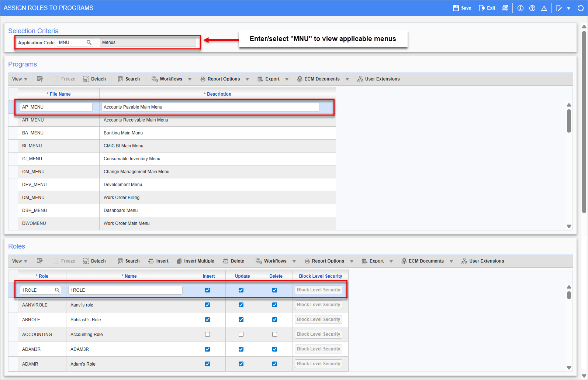Screen dimensions: 588x380
Task: Open Roles ECM Documents
Action: click(423, 261)
